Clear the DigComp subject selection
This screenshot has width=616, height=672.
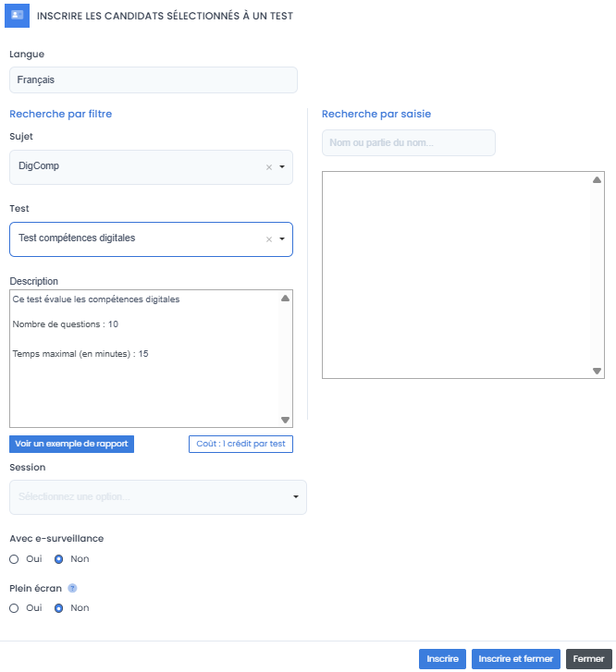pyautogui.click(x=269, y=167)
